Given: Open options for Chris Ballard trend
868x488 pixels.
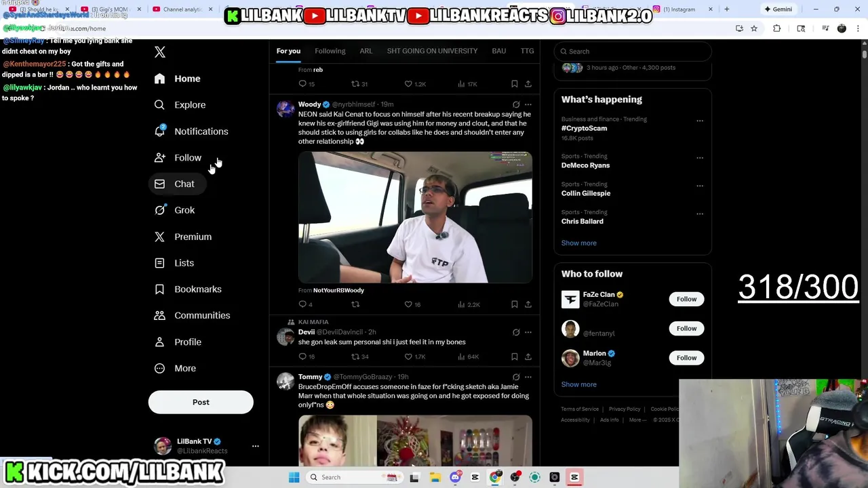Looking at the screenshot, I should pyautogui.click(x=700, y=214).
